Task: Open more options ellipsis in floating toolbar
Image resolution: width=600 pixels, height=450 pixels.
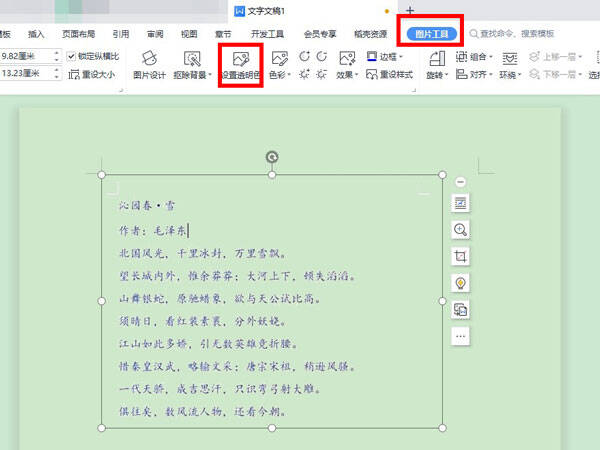Action: click(460, 336)
